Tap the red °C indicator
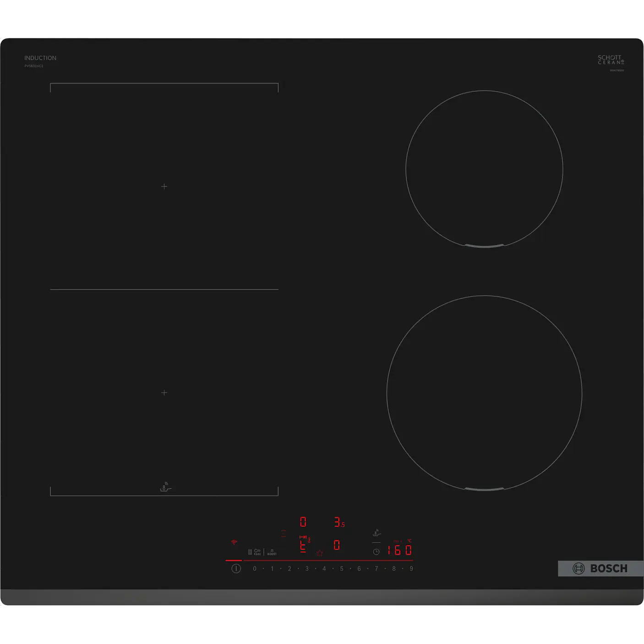Viewport: 644px width, 644px height. (409, 541)
